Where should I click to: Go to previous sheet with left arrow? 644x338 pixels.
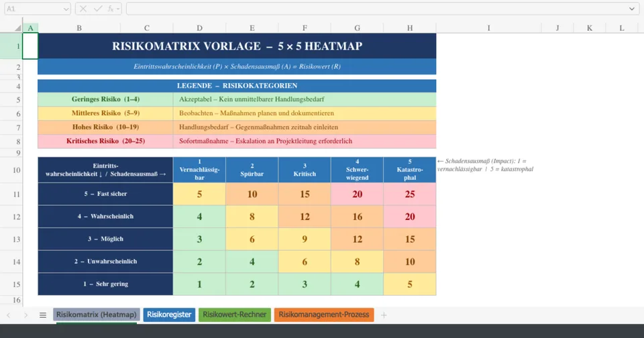(9, 315)
